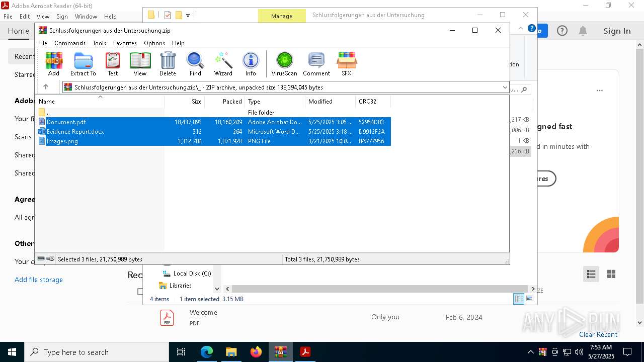Open Windows Start menu
644x362 pixels.
pos(12,352)
